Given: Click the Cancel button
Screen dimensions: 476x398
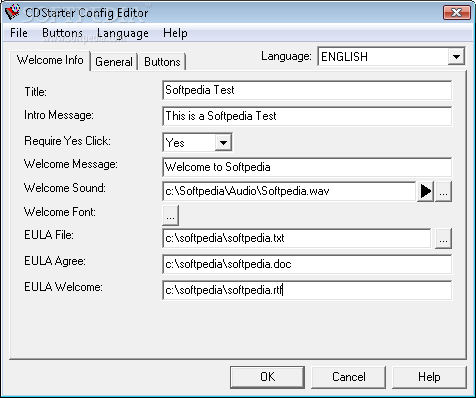Looking at the screenshot, I should 349,377.
